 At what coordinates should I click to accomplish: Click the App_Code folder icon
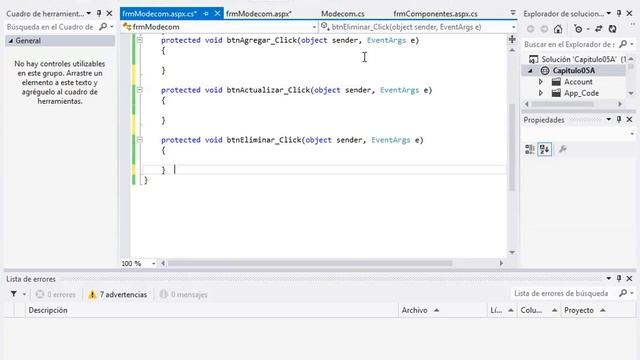[x=556, y=93]
